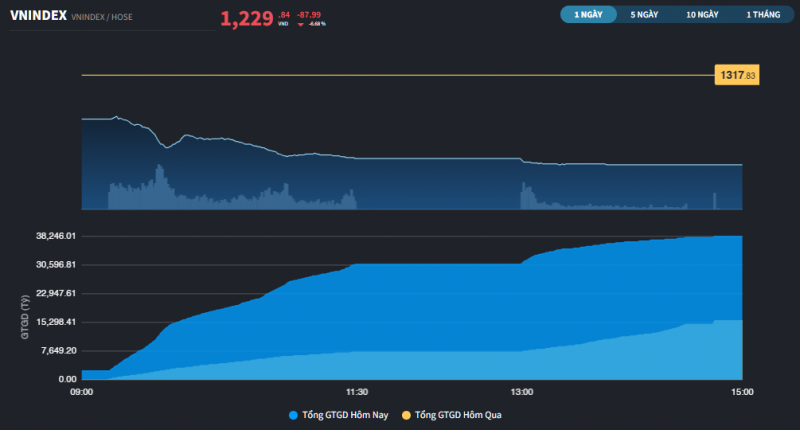Select the 1 NGÀY time range tab
This screenshot has height=430, width=800.
(588, 15)
